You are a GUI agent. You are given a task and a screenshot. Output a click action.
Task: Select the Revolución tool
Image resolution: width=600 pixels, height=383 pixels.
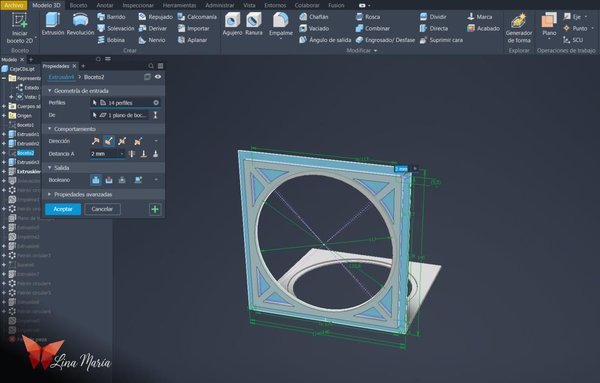(80, 24)
